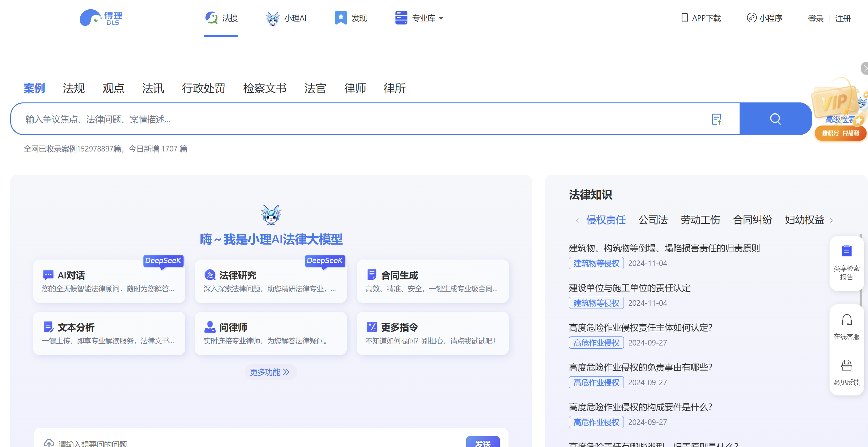Switch to the 公司法 knowledge tab
Image resolution: width=868 pixels, height=447 pixels.
[x=653, y=220]
